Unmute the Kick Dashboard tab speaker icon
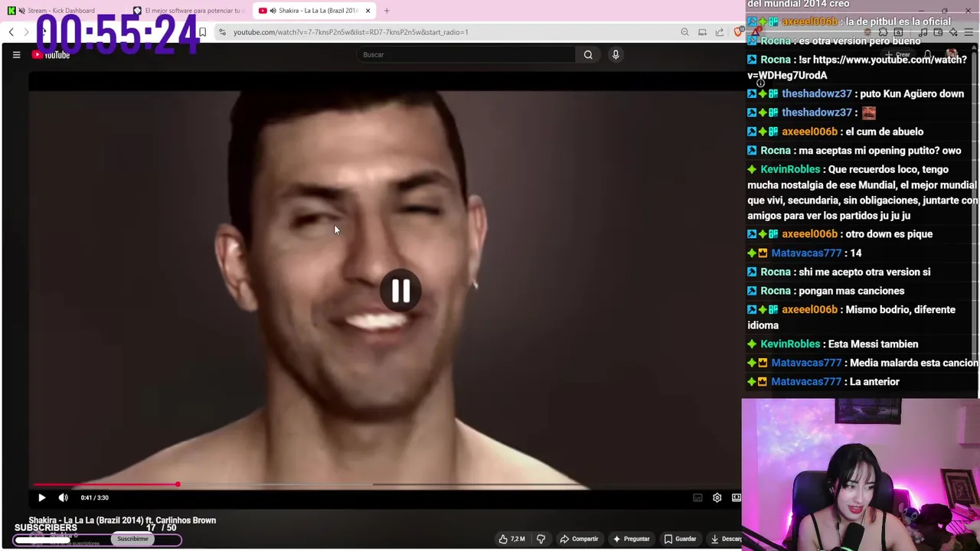The height and width of the screenshot is (551, 980). coord(21,11)
